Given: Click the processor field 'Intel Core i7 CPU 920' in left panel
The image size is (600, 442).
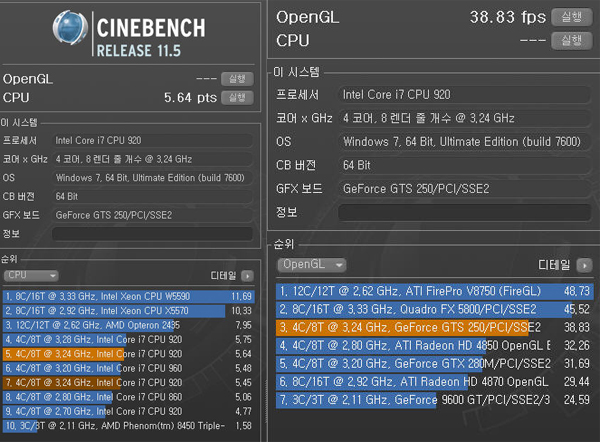Looking at the screenshot, I should pos(153,140).
